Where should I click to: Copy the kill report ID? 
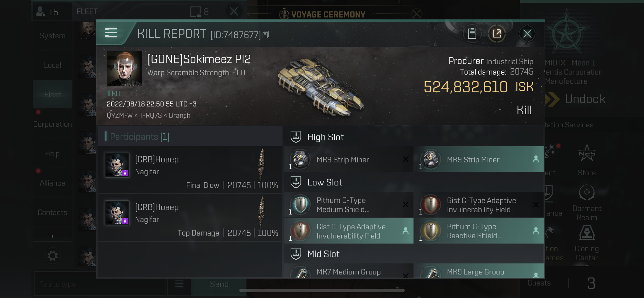coord(266,35)
